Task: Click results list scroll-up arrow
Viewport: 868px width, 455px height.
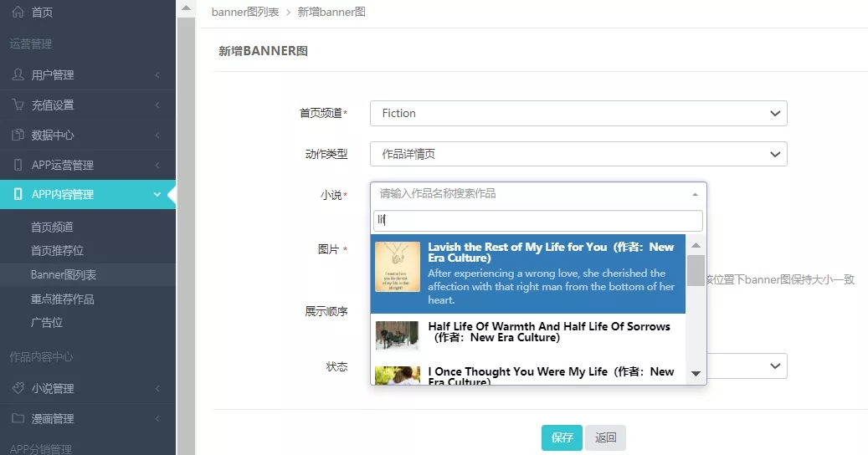Action: tap(696, 245)
